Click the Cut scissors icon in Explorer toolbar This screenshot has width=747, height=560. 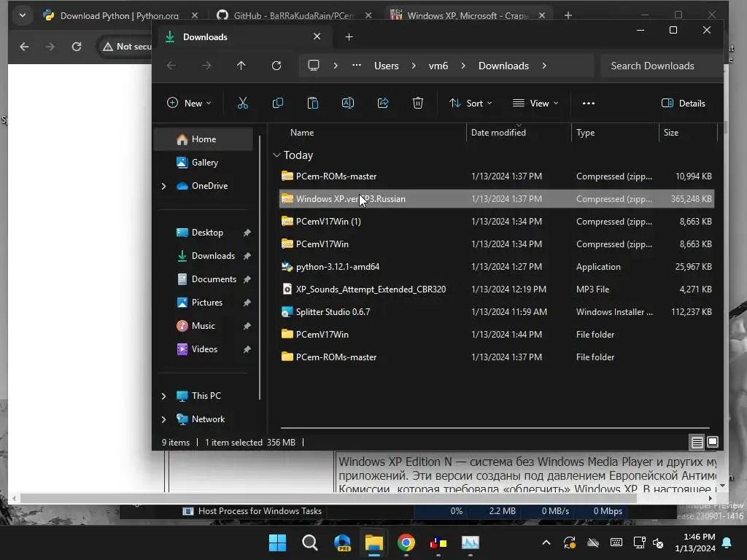click(x=242, y=103)
